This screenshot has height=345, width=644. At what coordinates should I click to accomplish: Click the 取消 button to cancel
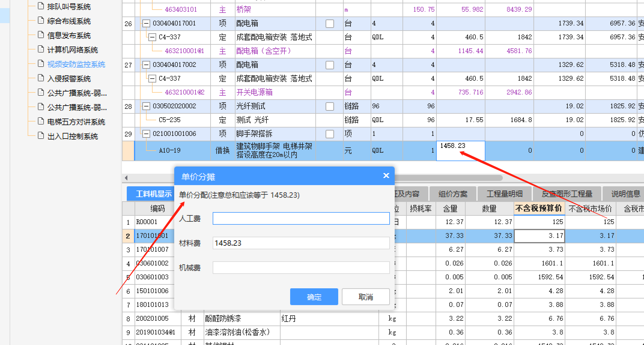(x=366, y=297)
